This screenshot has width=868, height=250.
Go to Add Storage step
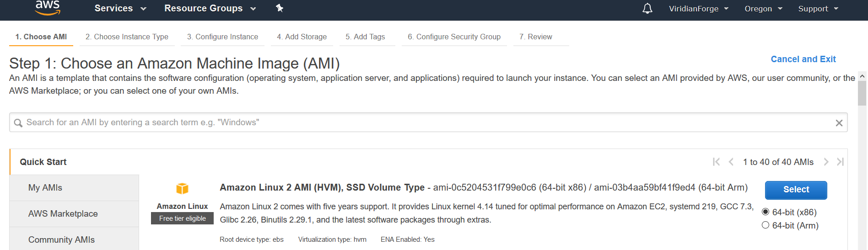(x=302, y=37)
